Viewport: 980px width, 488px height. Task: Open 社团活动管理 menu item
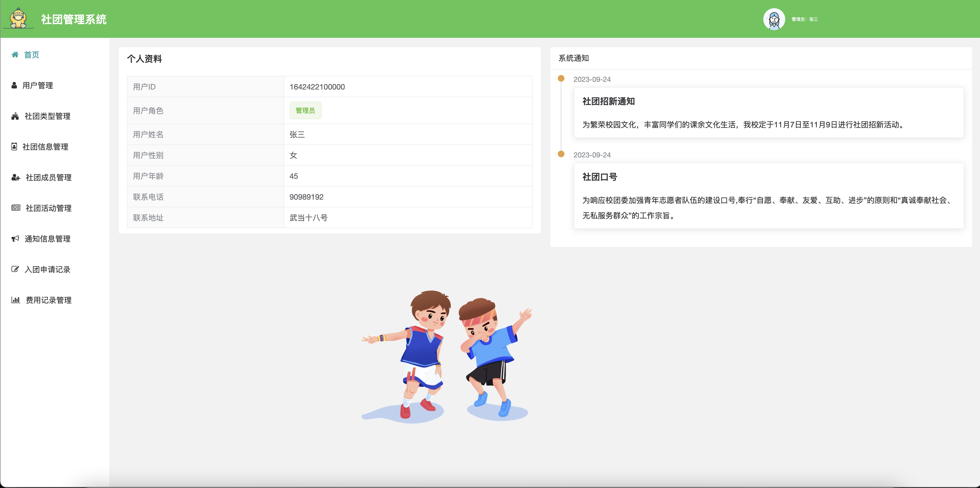coord(48,208)
